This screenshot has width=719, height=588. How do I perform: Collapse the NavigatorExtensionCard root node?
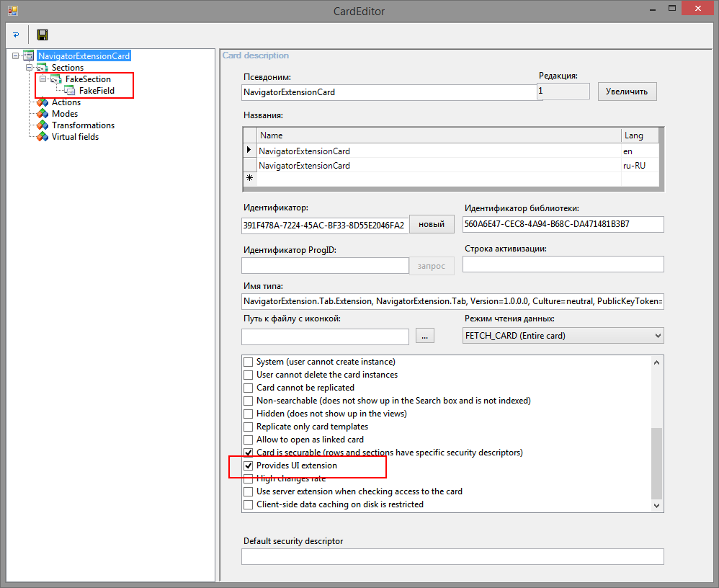16,56
